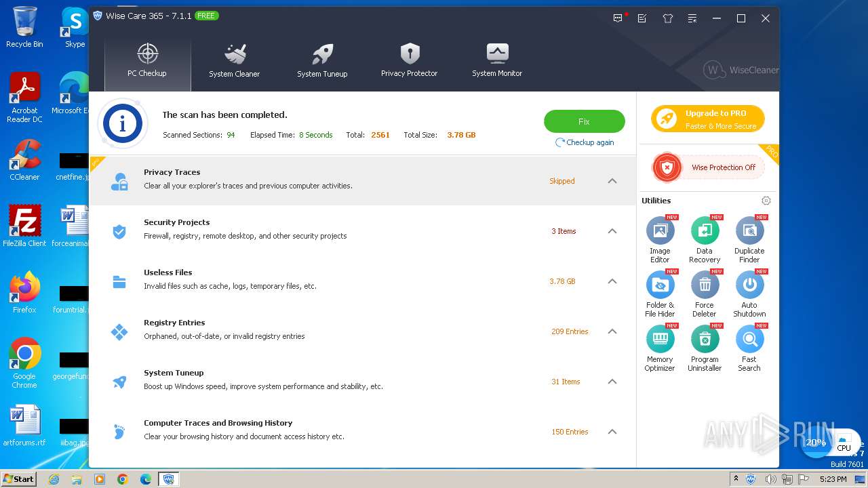Viewport: 868px width, 488px height.
Task: Launch the Fast Search utility
Action: [x=749, y=348]
